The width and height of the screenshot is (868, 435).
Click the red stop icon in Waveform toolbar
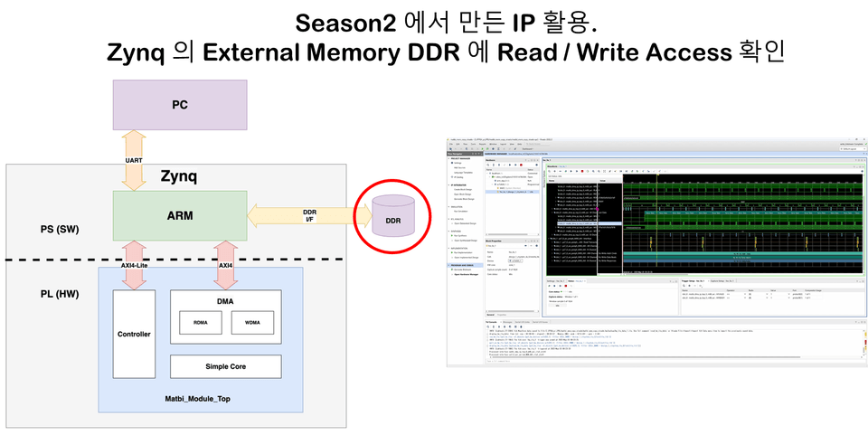[582, 171]
